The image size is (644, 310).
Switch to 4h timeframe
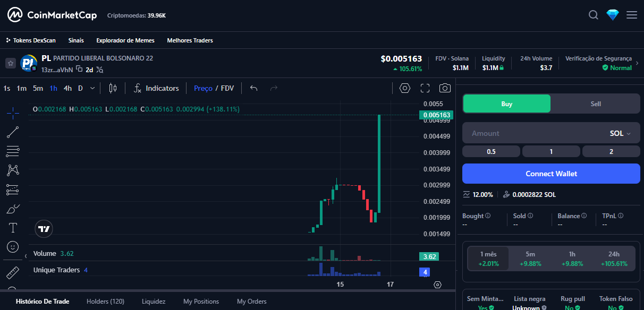(67, 88)
